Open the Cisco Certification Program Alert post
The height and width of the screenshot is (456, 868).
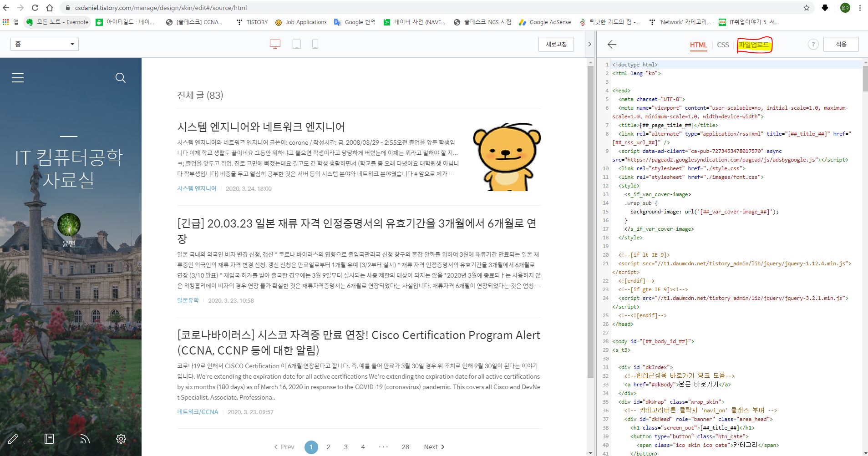click(359, 342)
